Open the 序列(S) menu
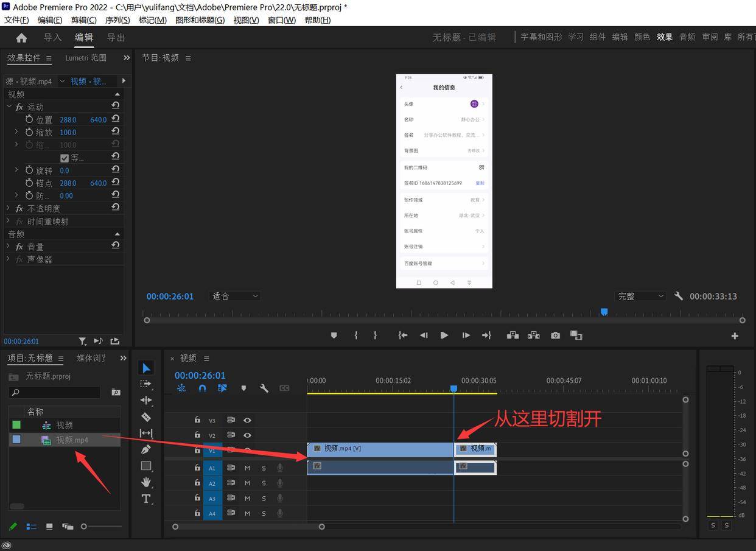 117,20
